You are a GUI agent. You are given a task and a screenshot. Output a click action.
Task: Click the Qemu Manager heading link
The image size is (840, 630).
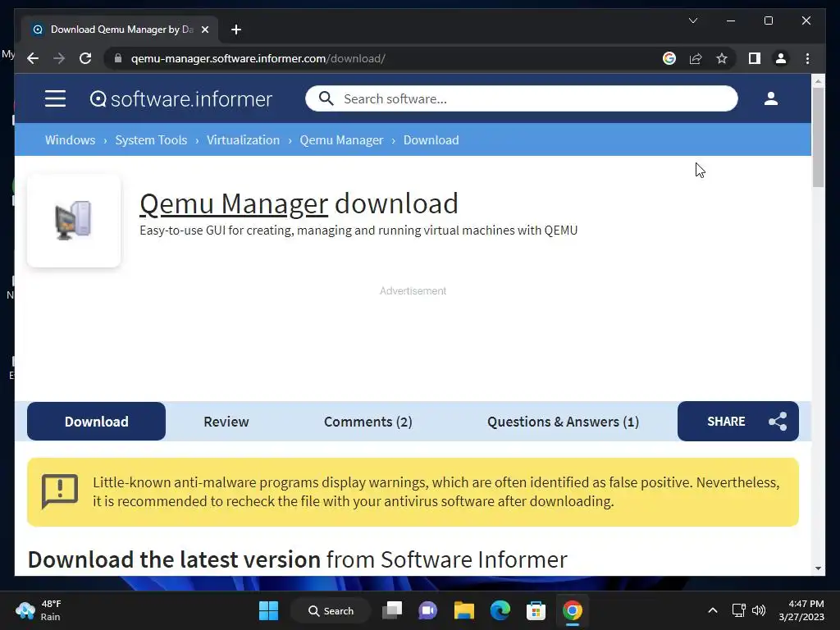point(234,203)
